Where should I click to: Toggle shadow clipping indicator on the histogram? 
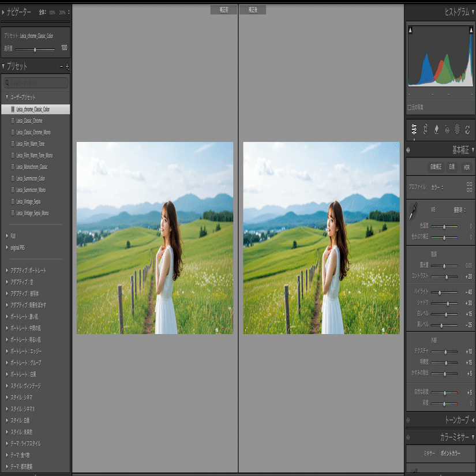[x=410, y=30]
